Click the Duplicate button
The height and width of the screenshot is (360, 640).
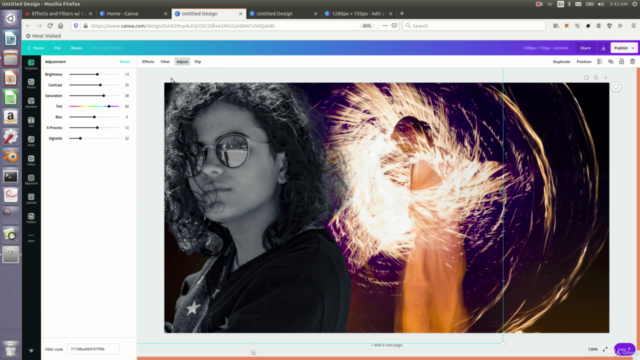pyautogui.click(x=562, y=62)
